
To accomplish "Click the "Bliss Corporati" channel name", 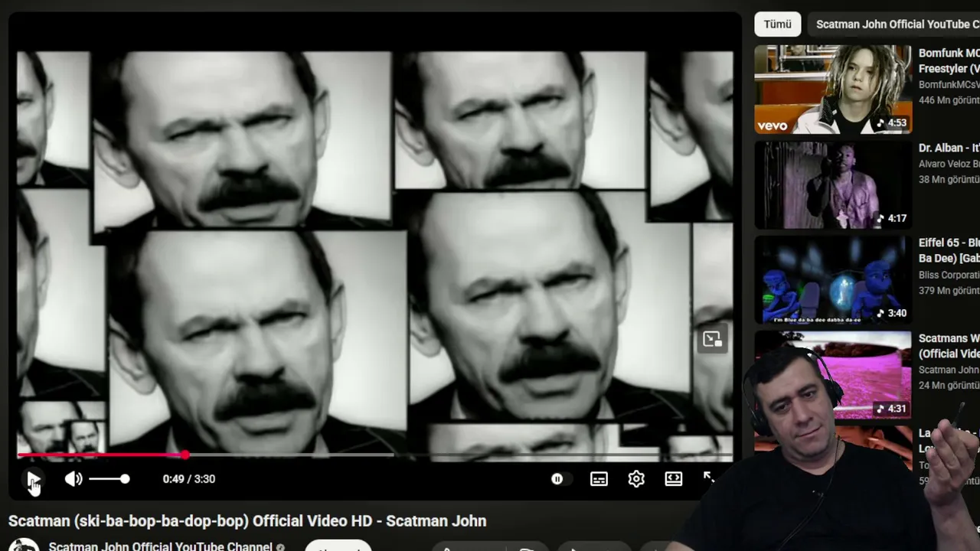I will (949, 275).
